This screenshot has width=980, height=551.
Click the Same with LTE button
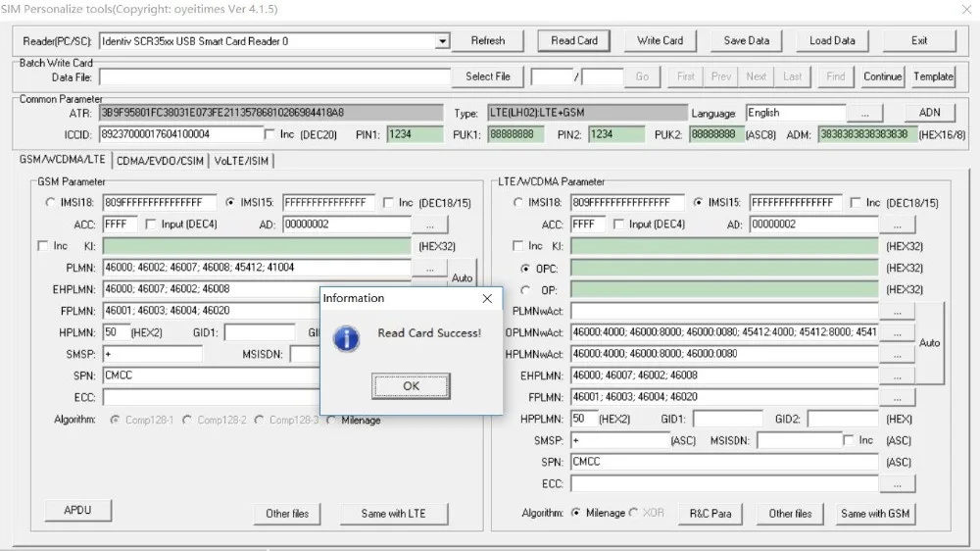point(393,514)
